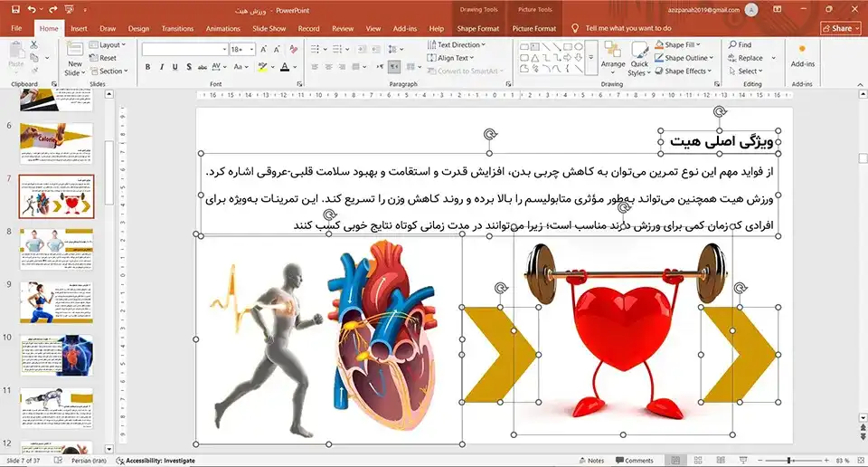
Task: Click the red heart lifting barbell picture
Action: [623, 332]
